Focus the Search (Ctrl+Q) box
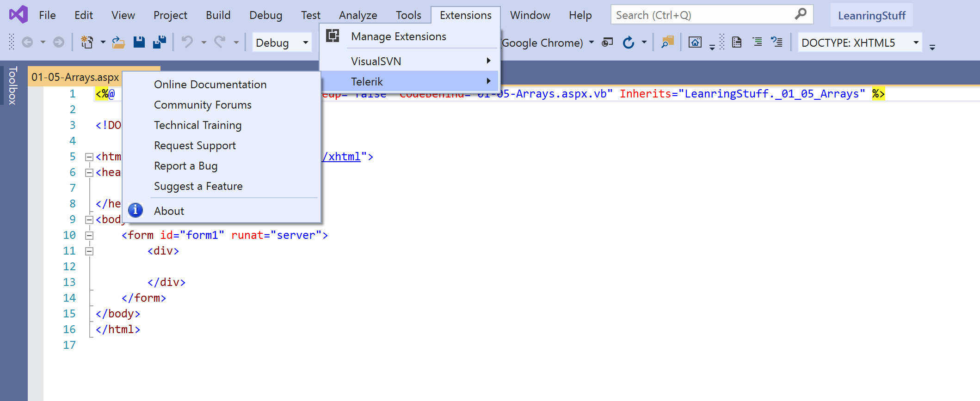 (712, 15)
